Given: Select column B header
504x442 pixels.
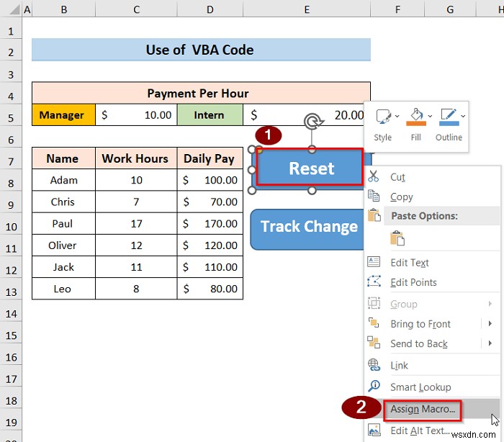Looking at the screenshot, I should coord(63,9).
